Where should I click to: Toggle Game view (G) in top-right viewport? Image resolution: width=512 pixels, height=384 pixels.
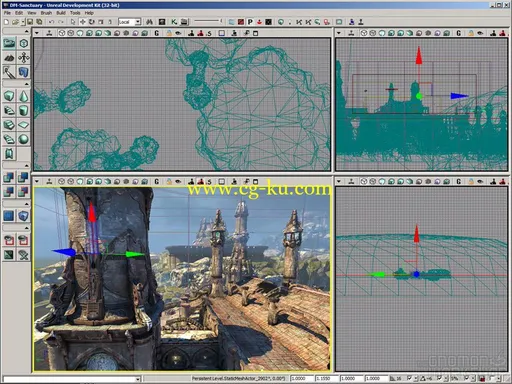pyautogui.click(x=459, y=33)
